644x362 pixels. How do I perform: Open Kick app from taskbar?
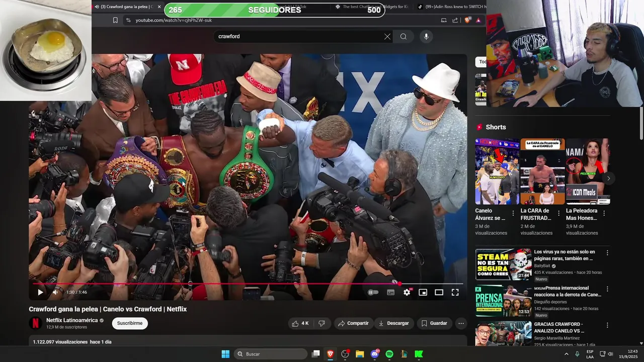coord(419,354)
